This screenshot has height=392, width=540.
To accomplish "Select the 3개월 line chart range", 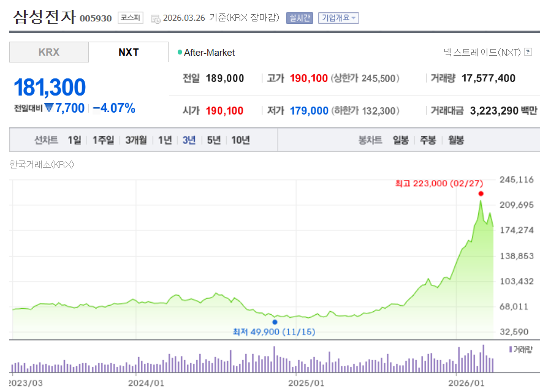I will [x=136, y=140].
